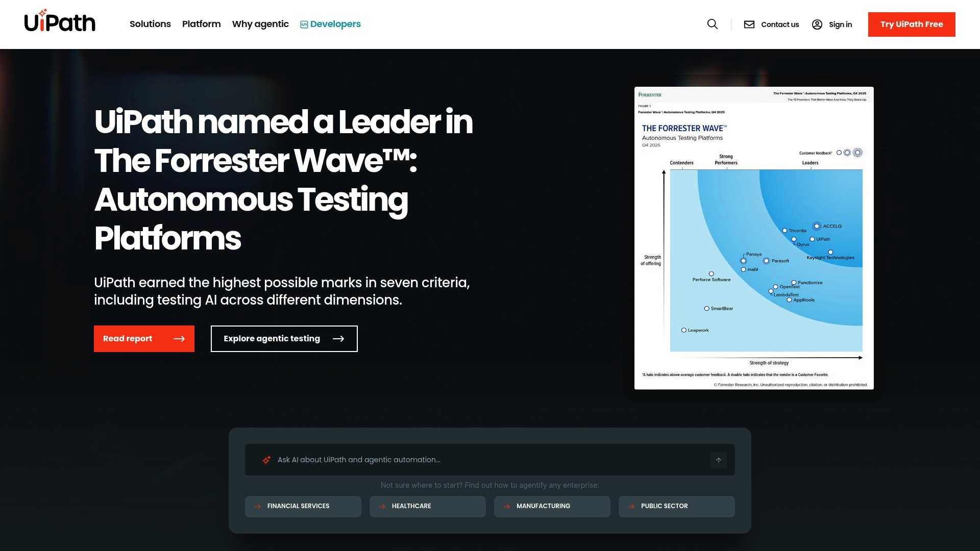Select the FINANCIAL SERVICES suggestion chip
Image resolution: width=980 pixels, height=551 pixels.
pyautogui.click(x=303, y=506)
